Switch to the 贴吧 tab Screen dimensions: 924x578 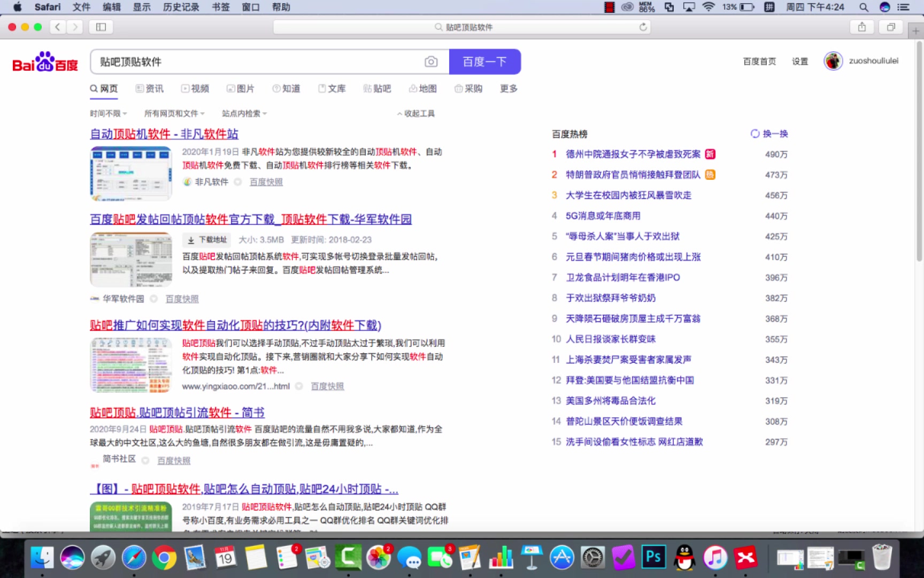(377, 89)
